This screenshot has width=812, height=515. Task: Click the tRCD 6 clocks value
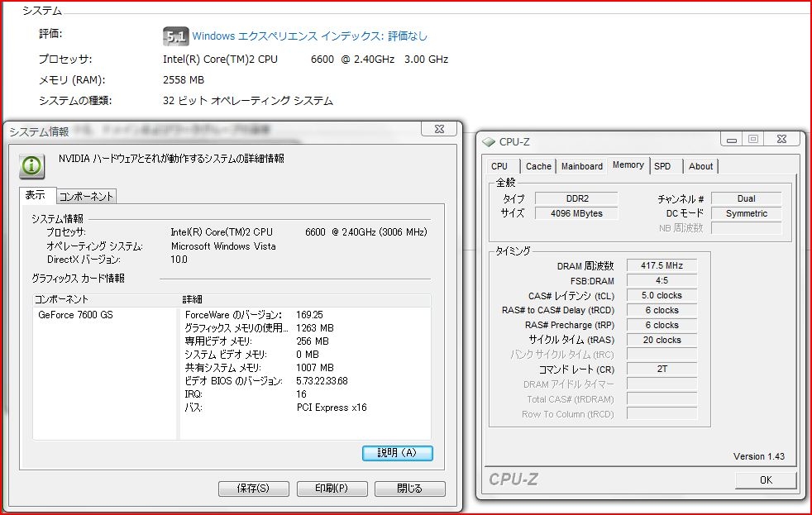pos(662,311)
